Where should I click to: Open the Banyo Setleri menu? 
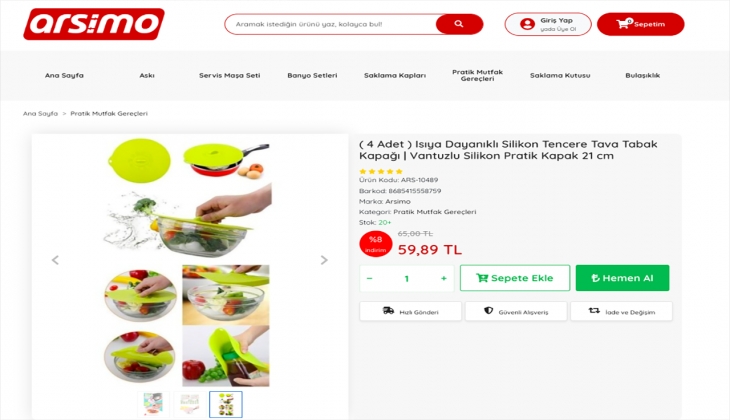tap(312, 75)
